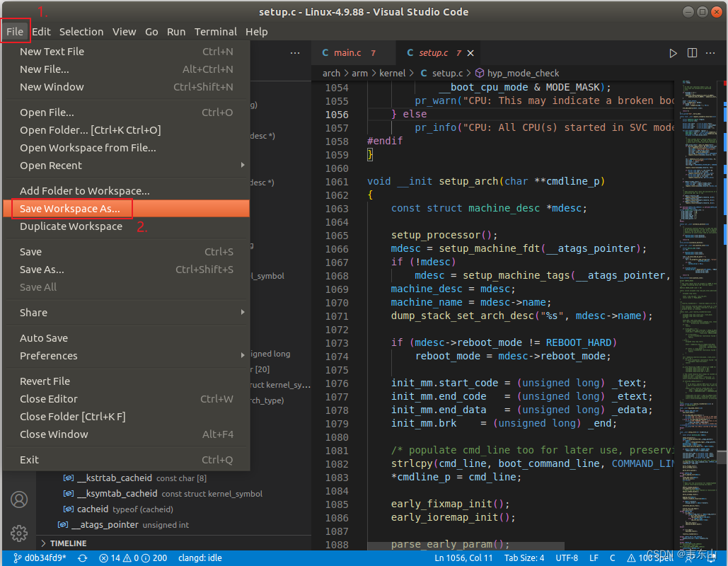Choose Revert File
728x566 pixels.
click(x=126, y=381)
